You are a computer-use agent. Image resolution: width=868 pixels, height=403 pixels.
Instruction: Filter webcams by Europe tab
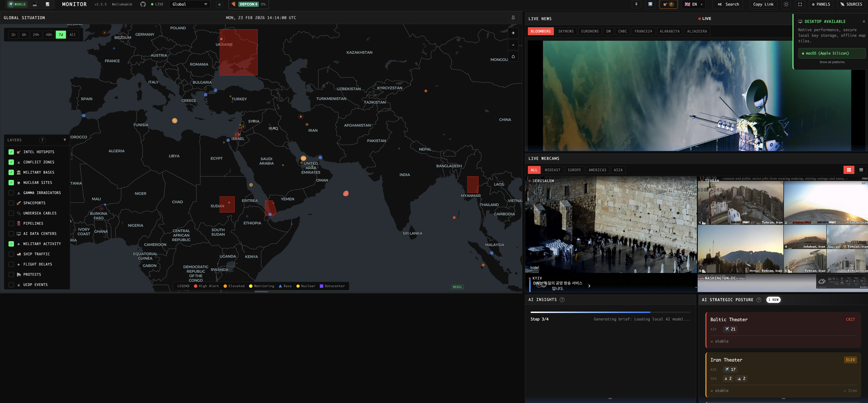click(574, 170)
